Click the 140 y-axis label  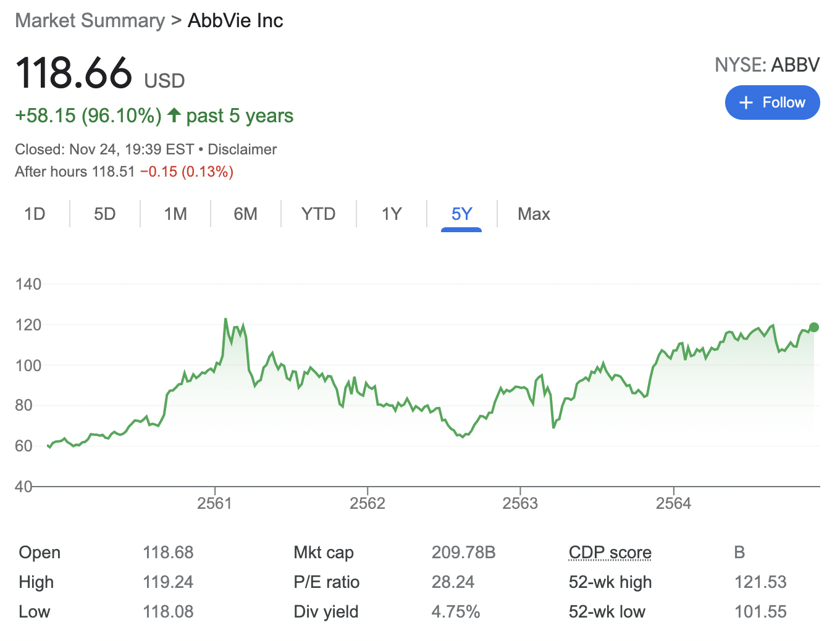[x=28, y=284]
